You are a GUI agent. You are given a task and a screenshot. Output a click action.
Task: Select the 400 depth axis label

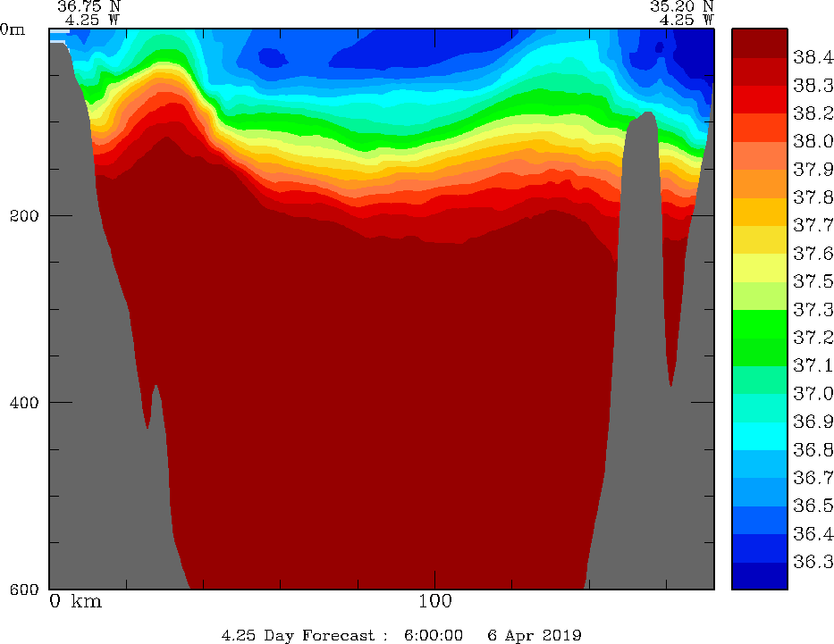[25, 402]
